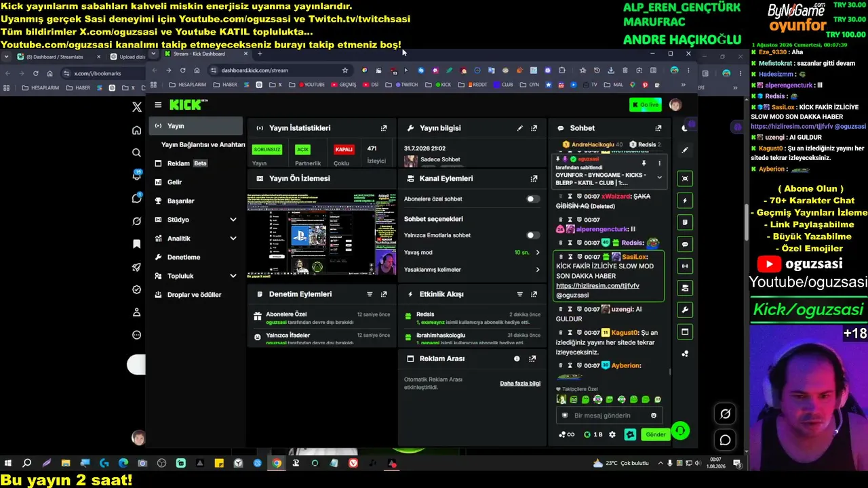
Task: Select Yayın in the sidebar
Action: pos(196,126)
